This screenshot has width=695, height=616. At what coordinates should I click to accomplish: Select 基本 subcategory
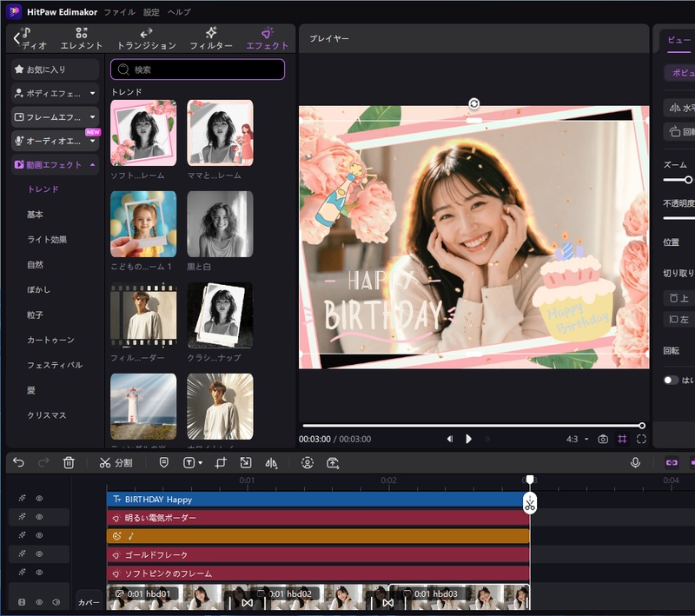click(35, 215)
